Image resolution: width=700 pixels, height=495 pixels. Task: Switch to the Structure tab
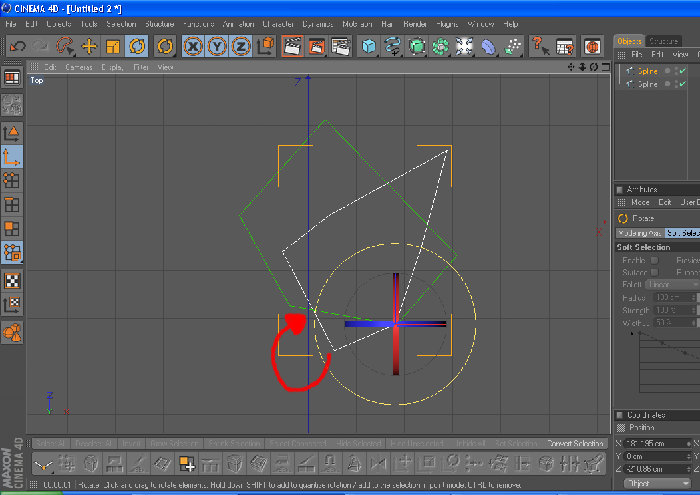tap(664, 41)
